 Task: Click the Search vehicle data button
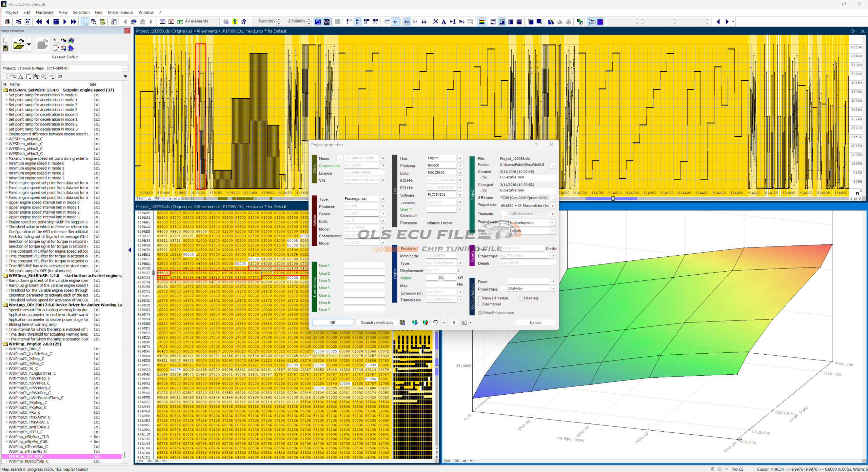pos(377,322)
